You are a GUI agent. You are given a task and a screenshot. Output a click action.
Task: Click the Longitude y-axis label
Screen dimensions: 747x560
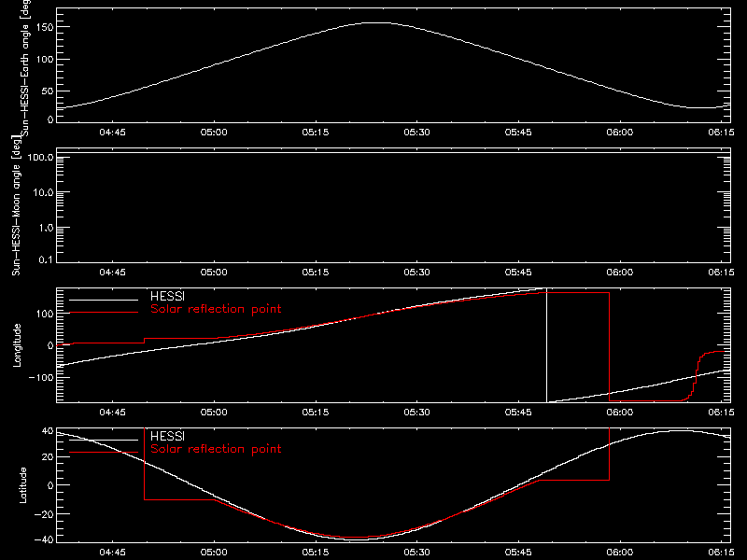(17, 345)
